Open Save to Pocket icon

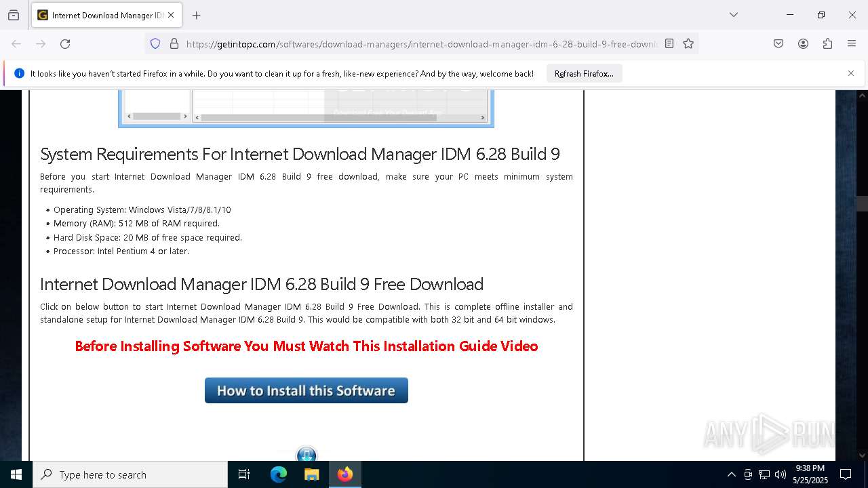[778, 44]
